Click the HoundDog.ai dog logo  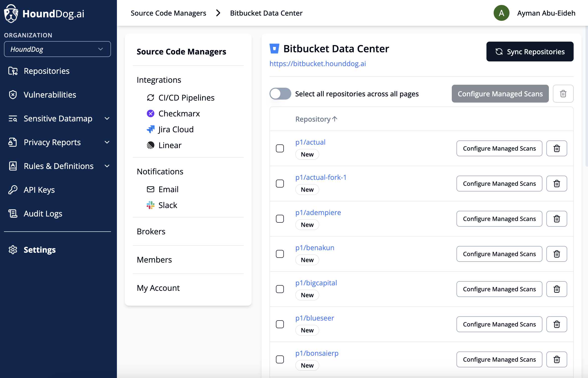[x=11, y=14]
